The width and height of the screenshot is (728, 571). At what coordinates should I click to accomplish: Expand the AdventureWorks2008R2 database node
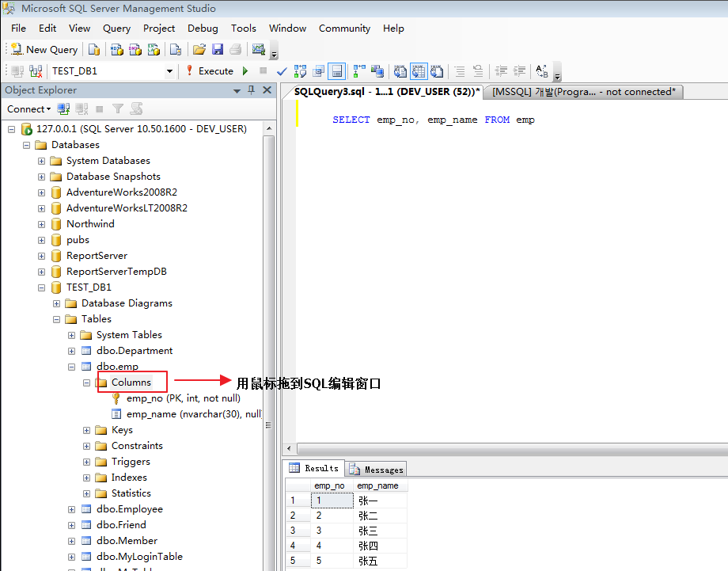[41, 192]
